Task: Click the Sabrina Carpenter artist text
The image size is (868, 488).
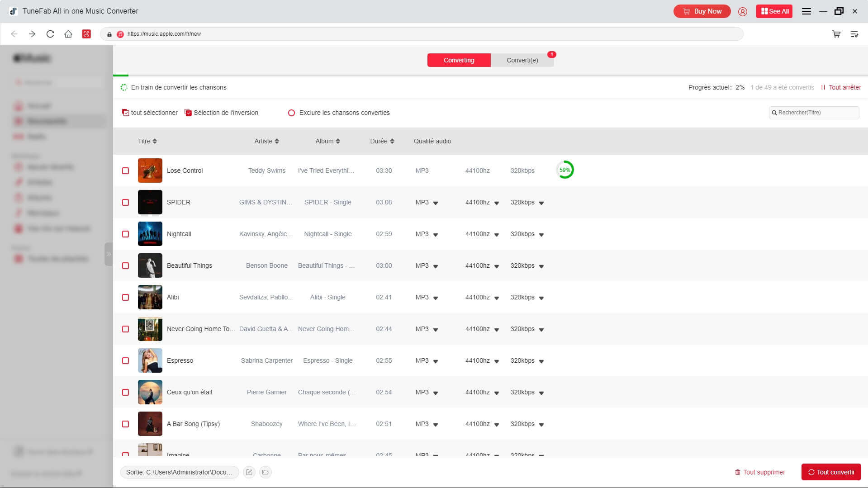Action: (x=267, y=360)
